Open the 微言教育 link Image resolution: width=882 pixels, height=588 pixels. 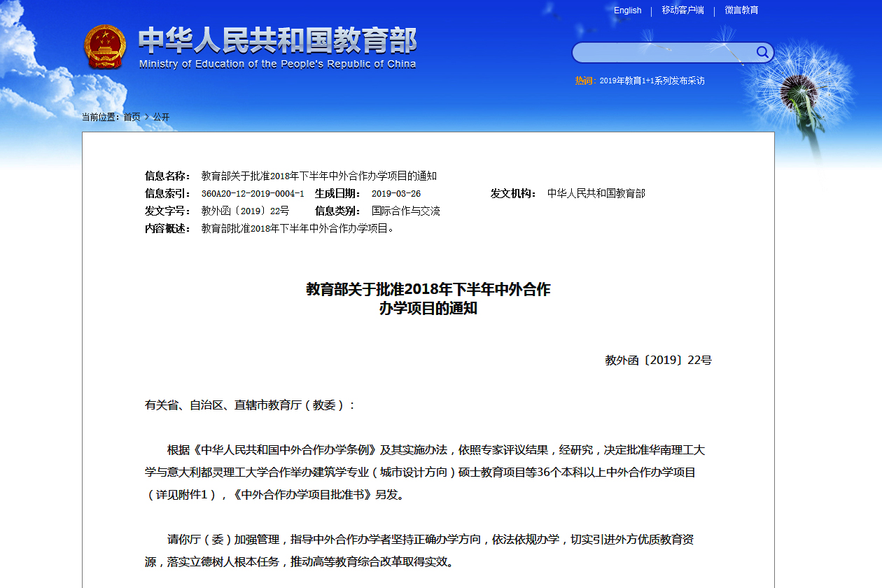[741, 10]
